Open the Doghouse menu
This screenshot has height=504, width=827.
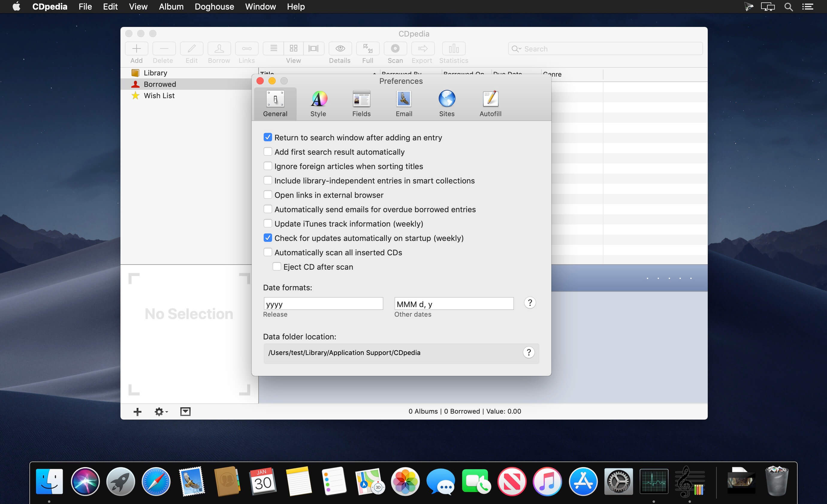pos(214,7)
